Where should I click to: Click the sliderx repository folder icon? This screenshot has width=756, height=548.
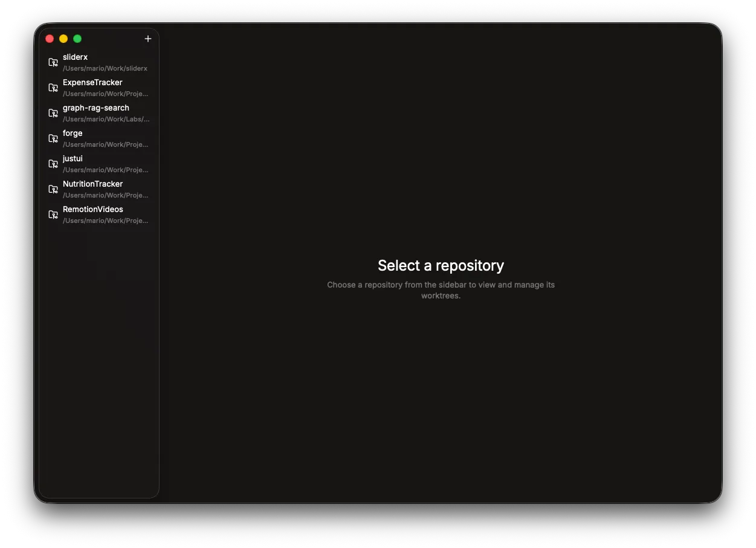53,62
